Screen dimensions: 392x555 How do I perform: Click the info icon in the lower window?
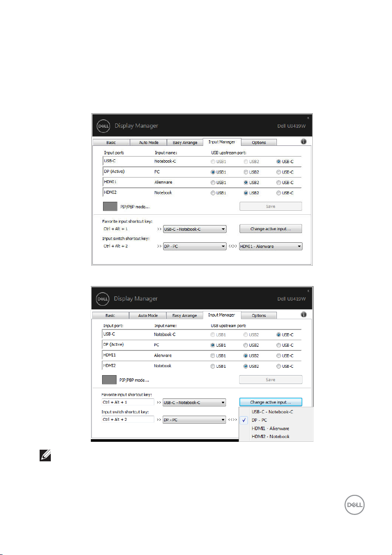point(304,315)
